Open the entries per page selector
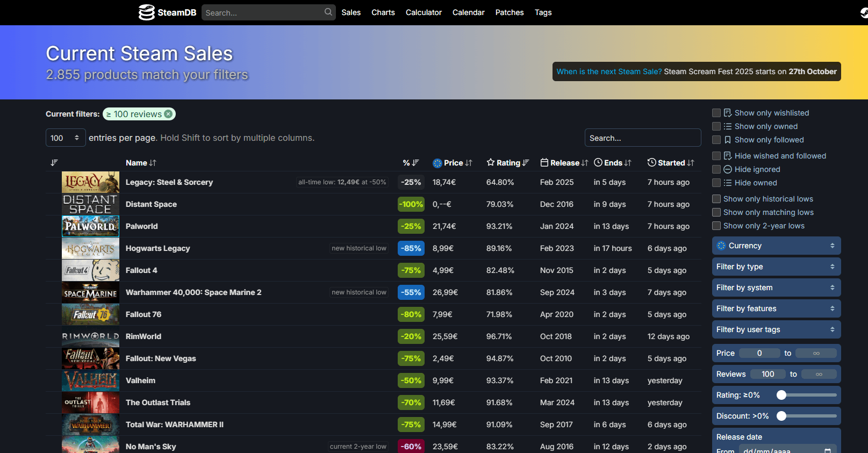 pos(66,138)
